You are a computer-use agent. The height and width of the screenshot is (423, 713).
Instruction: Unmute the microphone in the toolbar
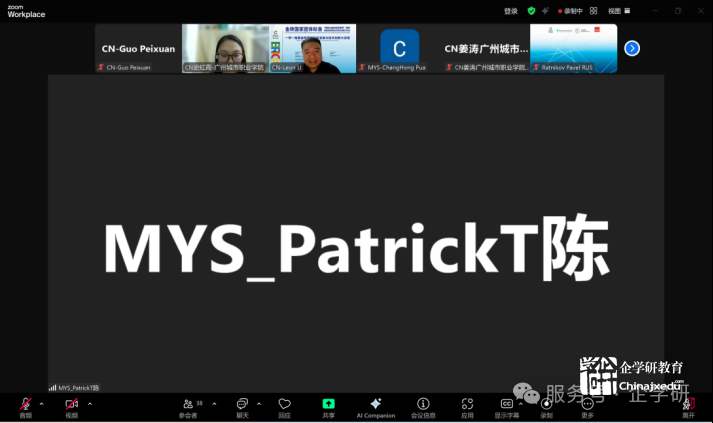click(26, 404)
